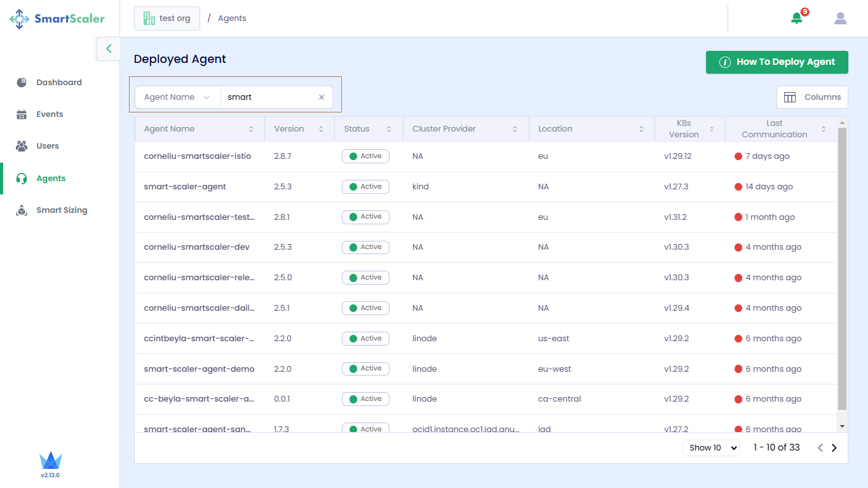Click the SmartScaler logo

pyautogui.click(x=57, y=18)
